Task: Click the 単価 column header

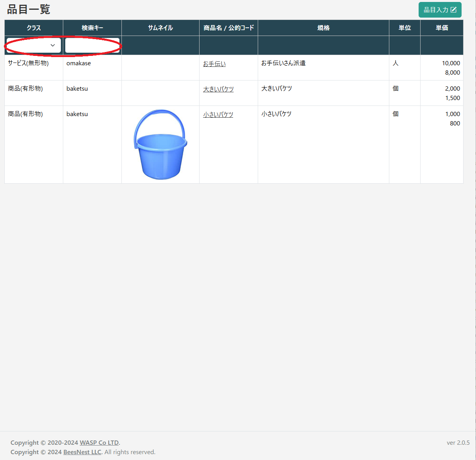Action: click(442, 28)
